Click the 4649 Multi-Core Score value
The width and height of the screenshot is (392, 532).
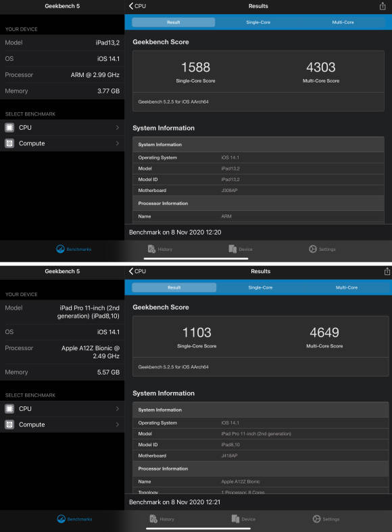click(x=324, y=333)
